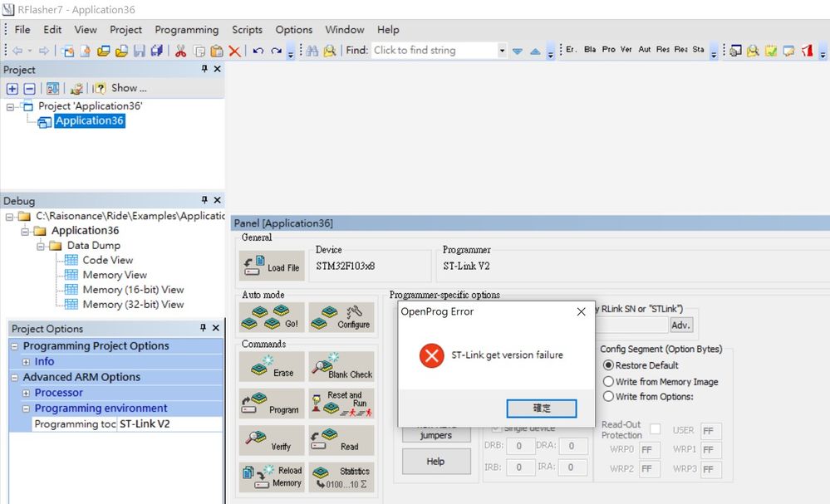Click the Program command button
830x504 pixels.
tap(272, 404)
